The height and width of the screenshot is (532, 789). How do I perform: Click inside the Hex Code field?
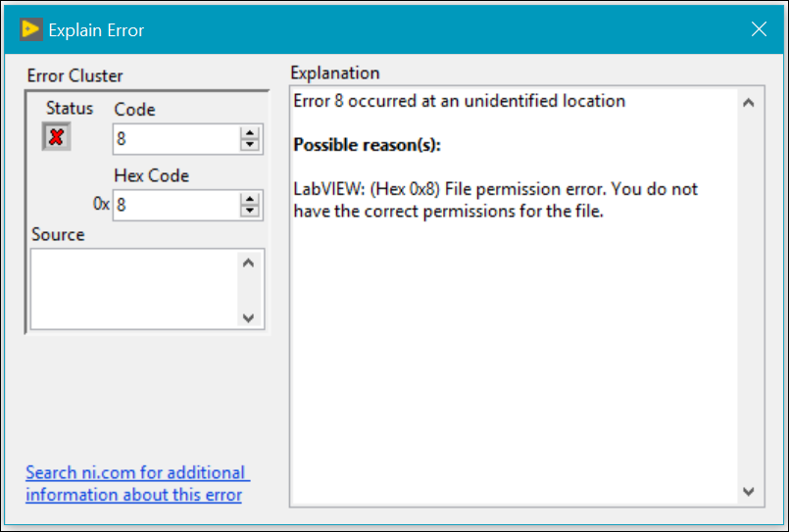tap(176, 205)
